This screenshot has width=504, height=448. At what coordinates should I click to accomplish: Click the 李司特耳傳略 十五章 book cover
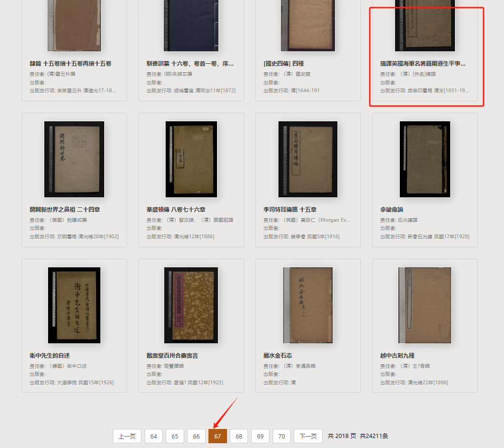(x=308, y=159)
